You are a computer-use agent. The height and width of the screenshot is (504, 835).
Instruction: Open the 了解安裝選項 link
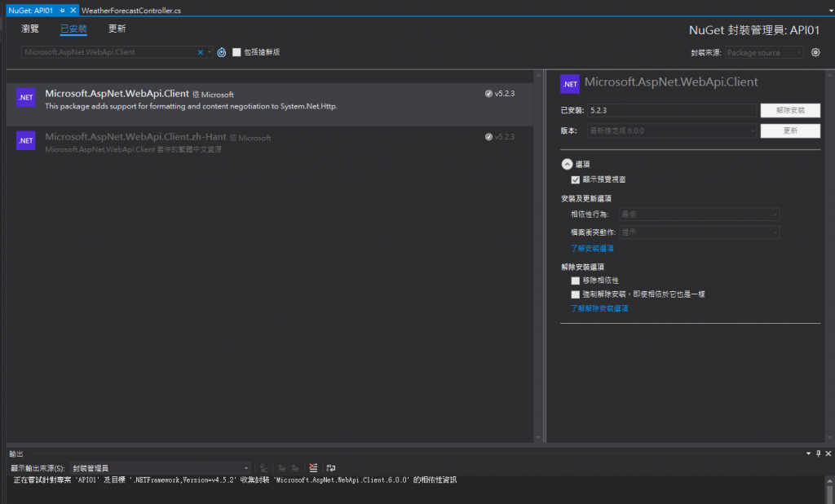pos(592,248)
